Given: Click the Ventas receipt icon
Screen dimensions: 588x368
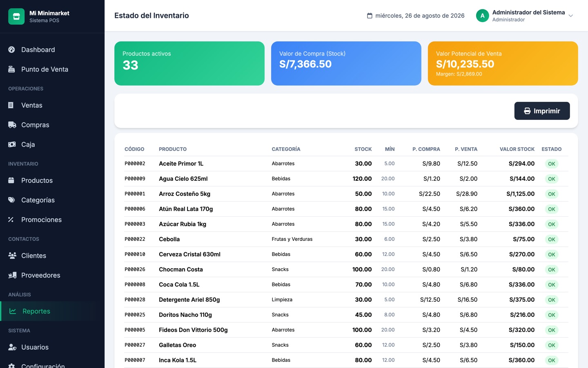Looking at the screenshot, I should [x=11, y=105].
